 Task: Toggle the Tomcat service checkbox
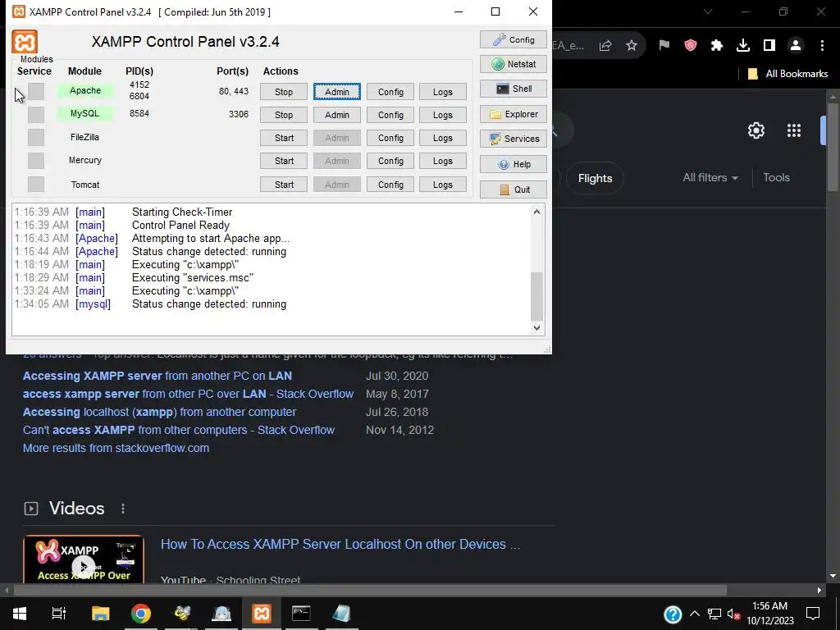(36, 184)
